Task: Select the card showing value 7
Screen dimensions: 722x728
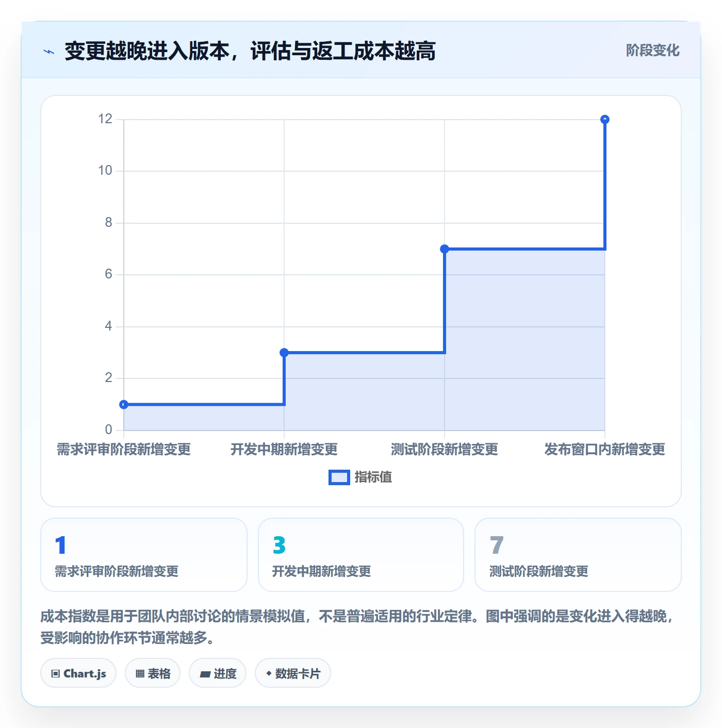Action: coord(578,555)
